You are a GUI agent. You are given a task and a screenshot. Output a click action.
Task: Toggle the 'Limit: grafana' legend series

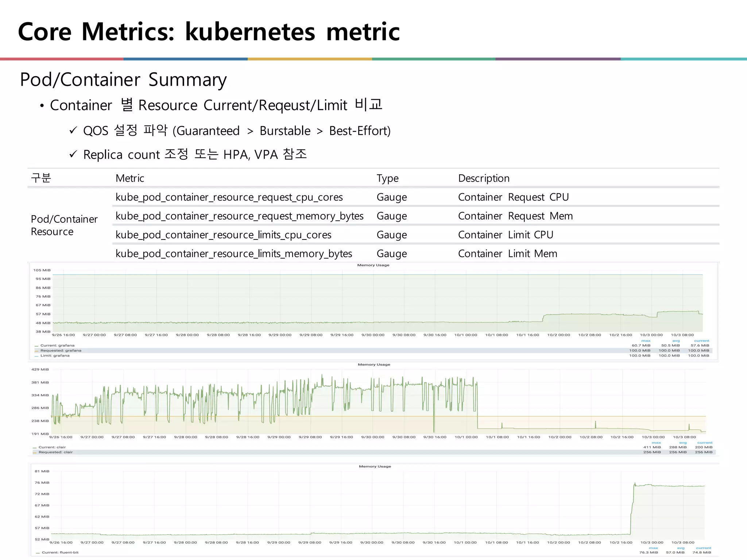click(x=55, y=355)
